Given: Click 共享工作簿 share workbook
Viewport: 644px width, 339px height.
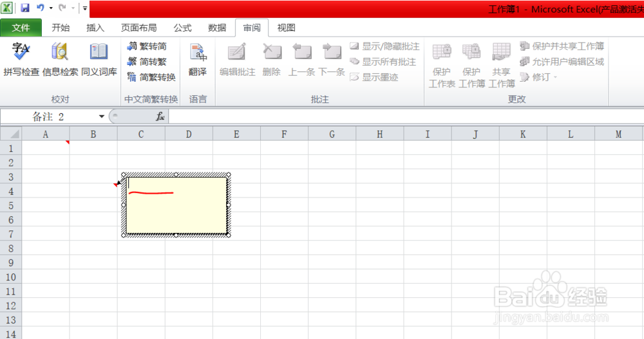Looking at the screenshot, I should pos(502,66).
